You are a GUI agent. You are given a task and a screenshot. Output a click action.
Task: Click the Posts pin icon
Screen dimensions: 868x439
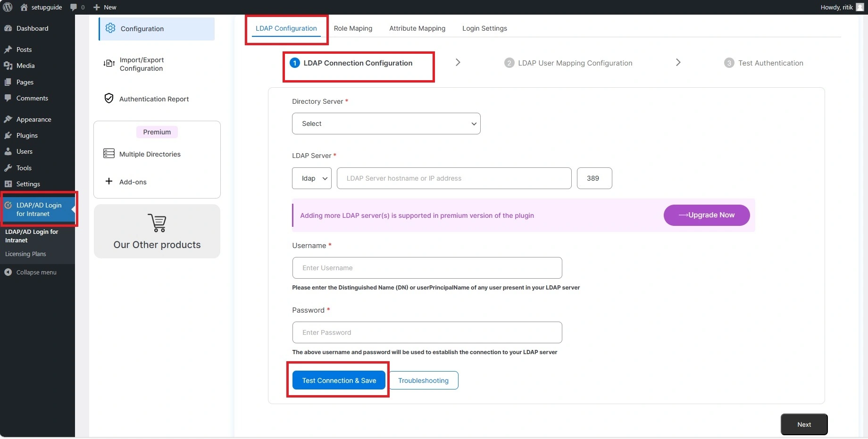click(8, 50)
